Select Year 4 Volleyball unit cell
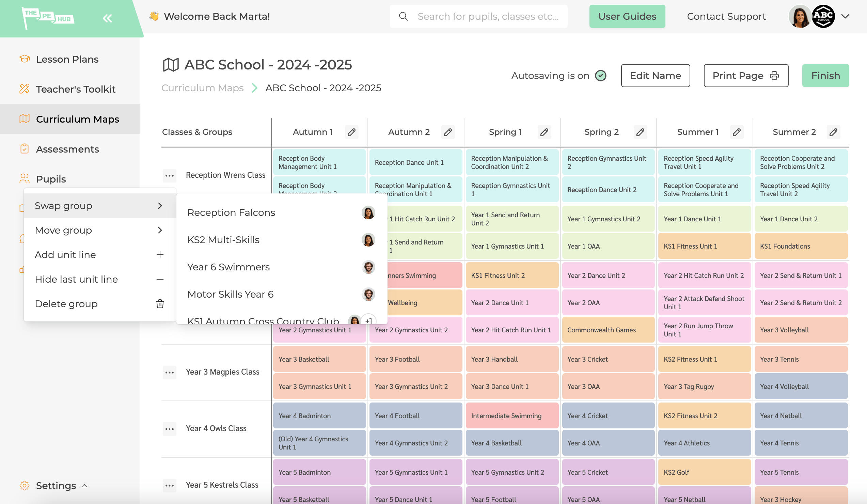 coord(801,386)
